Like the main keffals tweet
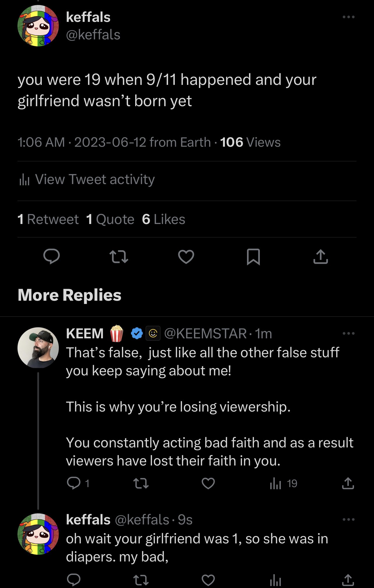Image resolution: width=374 pixels, height=588 pixels. pos(186,257)
